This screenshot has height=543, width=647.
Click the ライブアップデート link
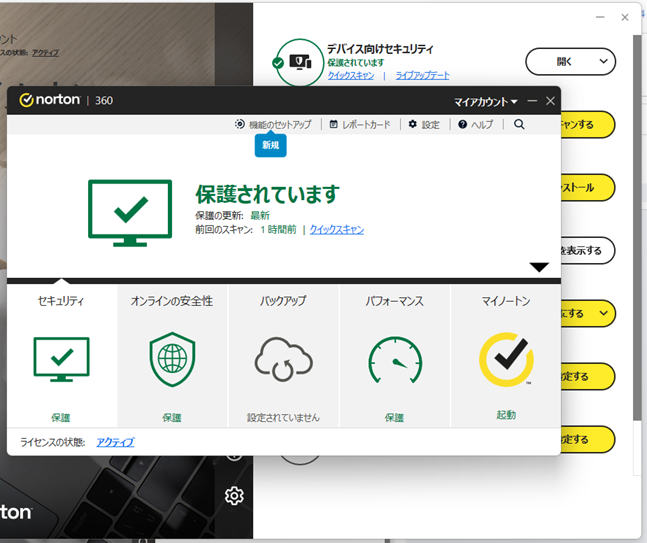[x=423, y=75]
